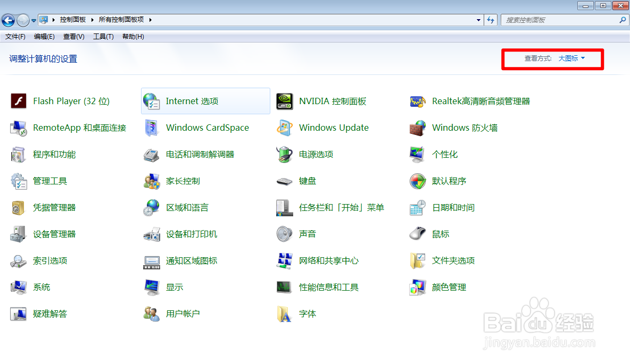630x364 pixels.
Task: Open the 键盘 keyboard icon
Action: [285, 181]
